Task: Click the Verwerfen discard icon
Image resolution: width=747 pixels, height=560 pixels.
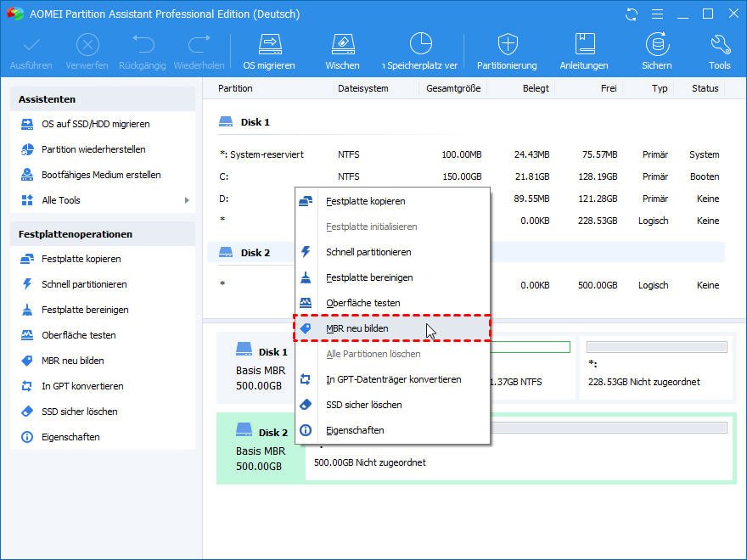Action: (x=87, y=45)
